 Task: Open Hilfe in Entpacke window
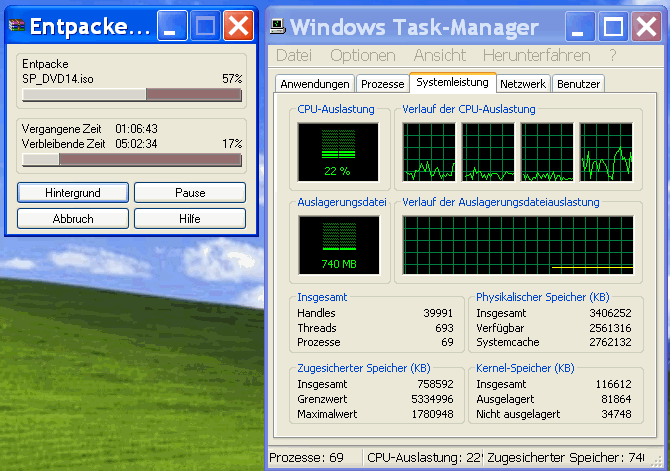pyautogui.click(x=190, y=219)
